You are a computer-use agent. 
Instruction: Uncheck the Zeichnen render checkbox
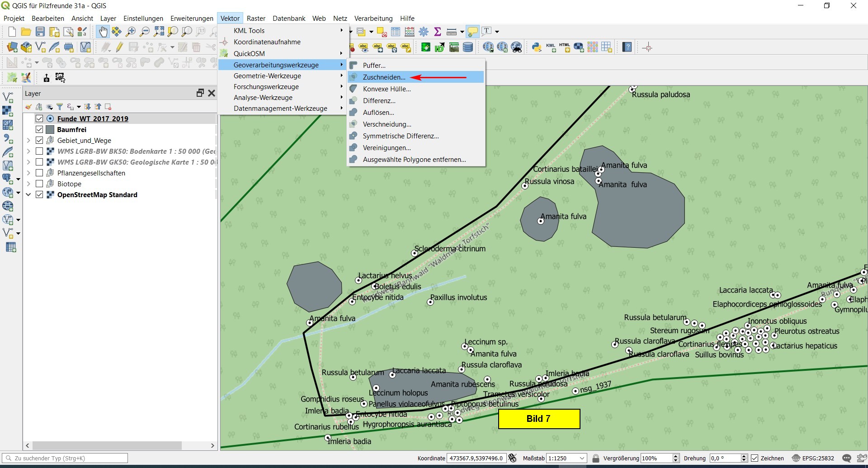coord(755,458)
